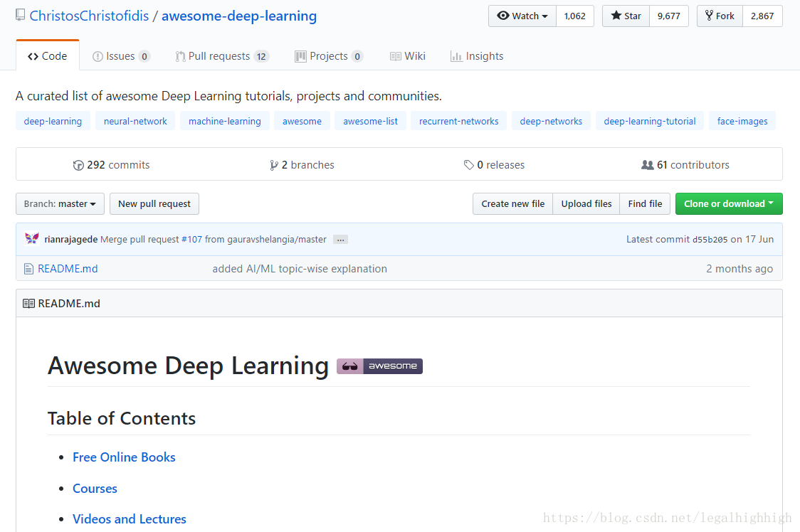800x532 pixels.
Task: Open the README.md file link
Action: pos(68,269)
